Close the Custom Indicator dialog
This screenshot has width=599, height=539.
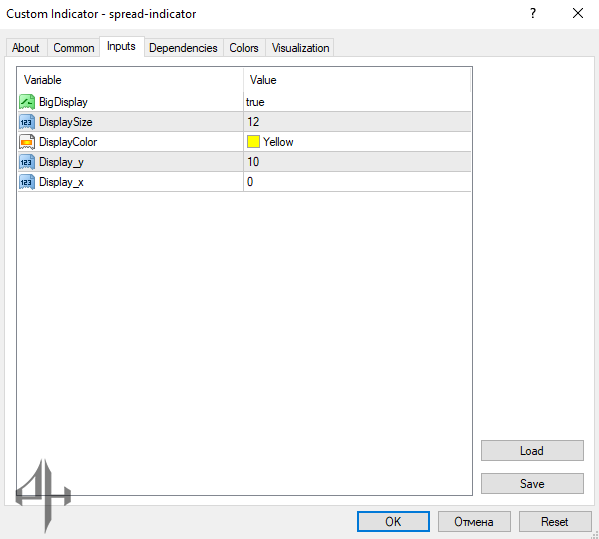click(x=578, y=13)
